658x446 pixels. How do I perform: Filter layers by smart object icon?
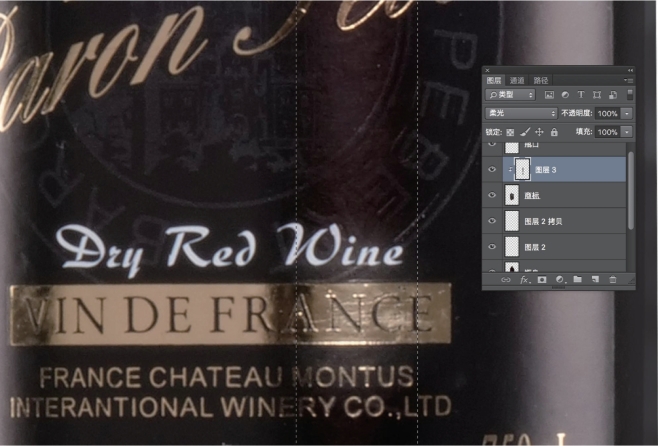click(x=613, y=95)
